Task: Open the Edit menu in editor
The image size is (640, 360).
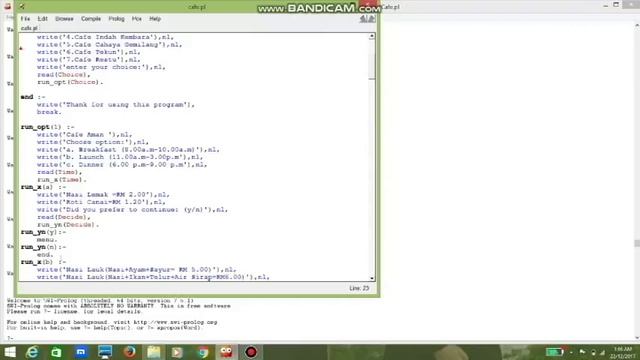Action: coord(42,19)
